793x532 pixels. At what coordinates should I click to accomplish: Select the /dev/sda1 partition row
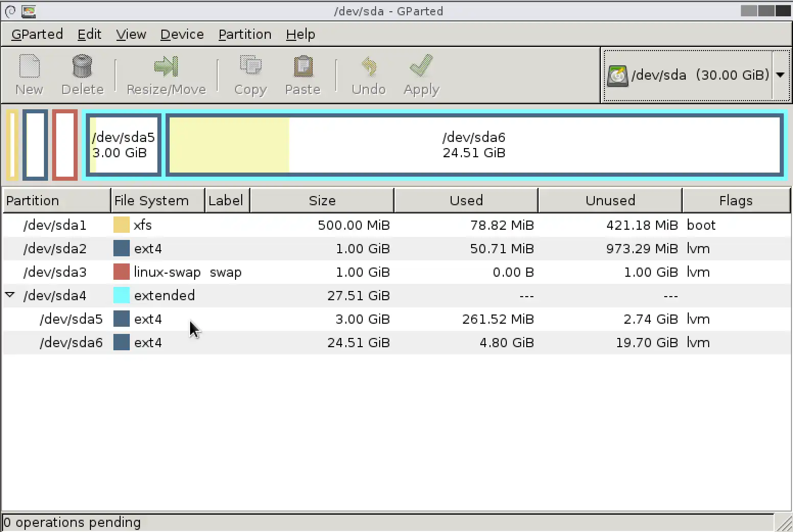click(x=396, y=225)
